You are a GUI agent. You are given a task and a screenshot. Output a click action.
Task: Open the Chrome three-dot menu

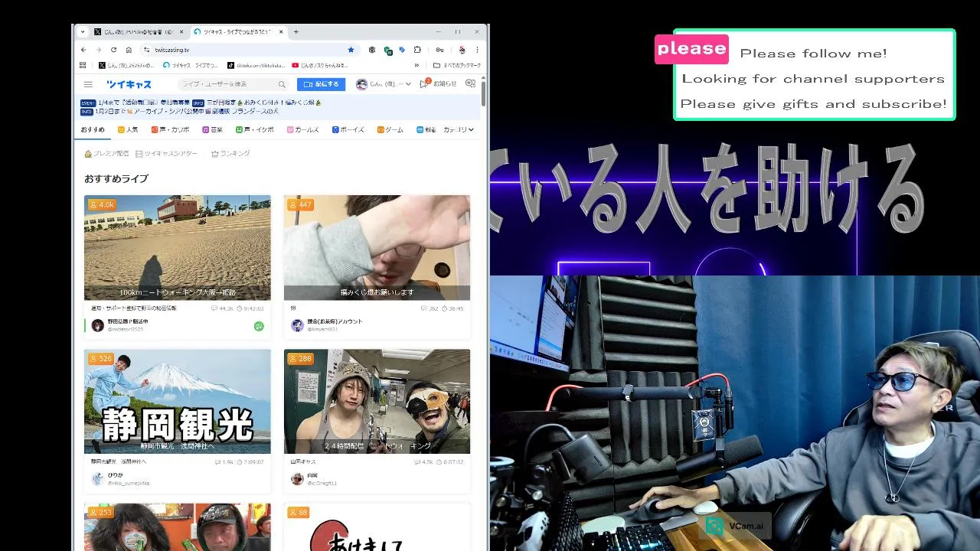coord(478,50)
